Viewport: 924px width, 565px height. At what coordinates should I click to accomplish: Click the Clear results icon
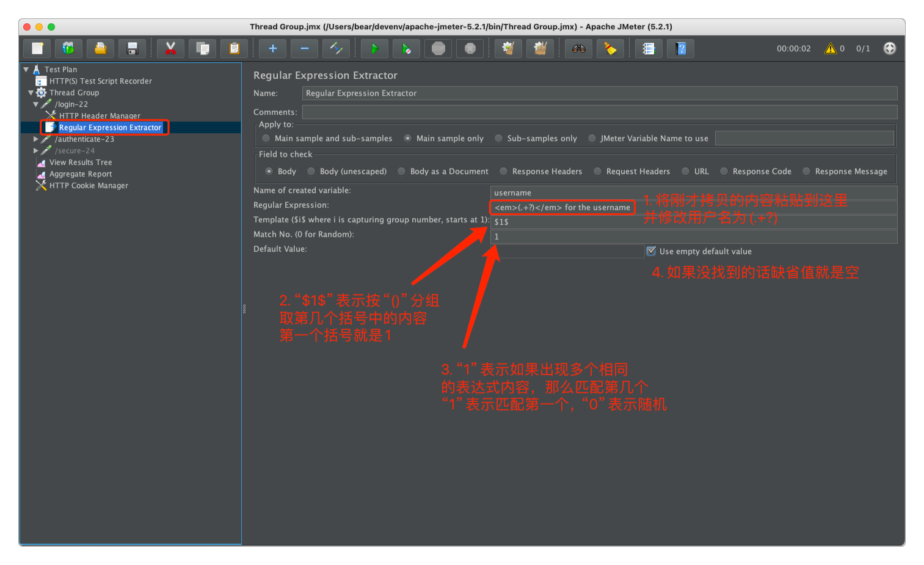pos(508,48)
